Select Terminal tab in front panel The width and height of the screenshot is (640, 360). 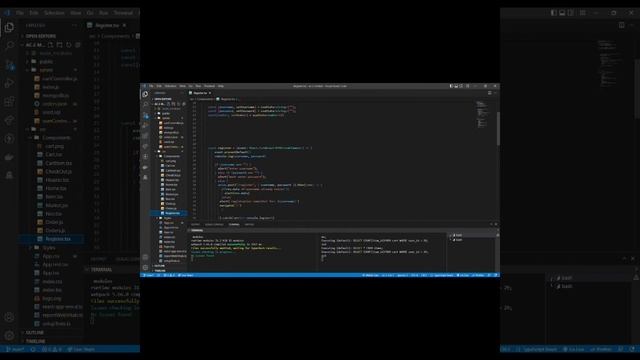click(234, 224)
